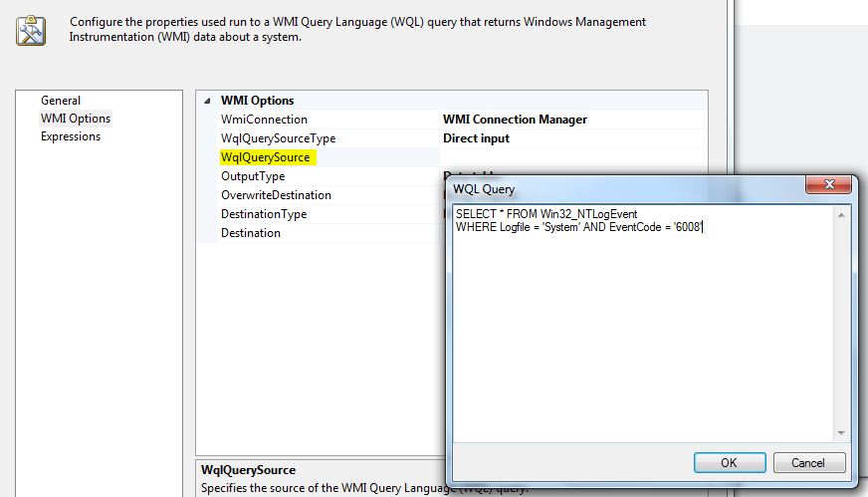Select the WmiConnection property row

coord(264,120)
